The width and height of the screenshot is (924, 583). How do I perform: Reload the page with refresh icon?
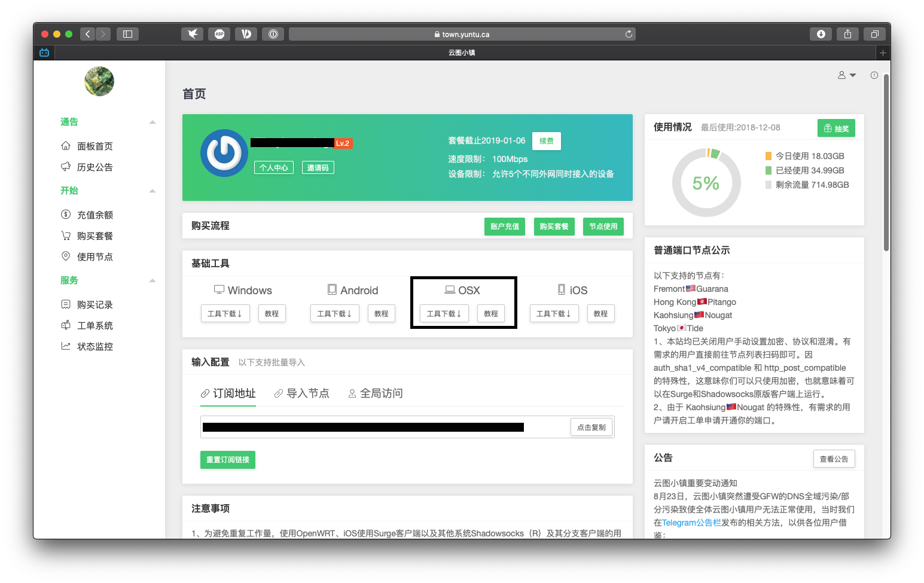(629, 34)
